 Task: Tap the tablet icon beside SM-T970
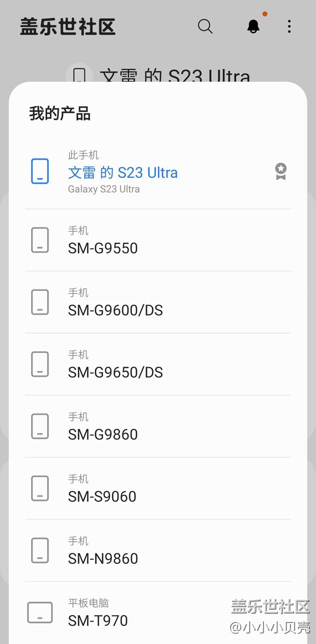[x=40, y=612]
